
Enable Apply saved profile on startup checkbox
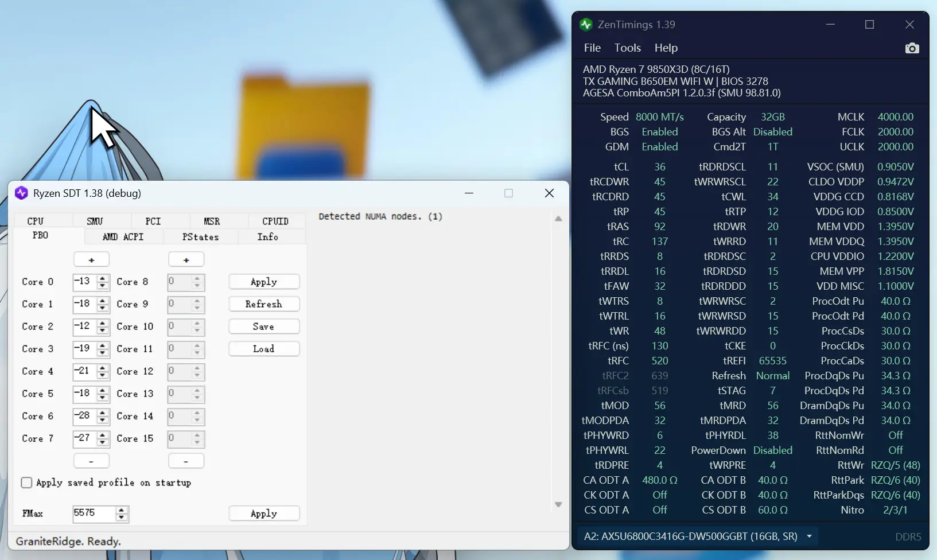point(26,483)
